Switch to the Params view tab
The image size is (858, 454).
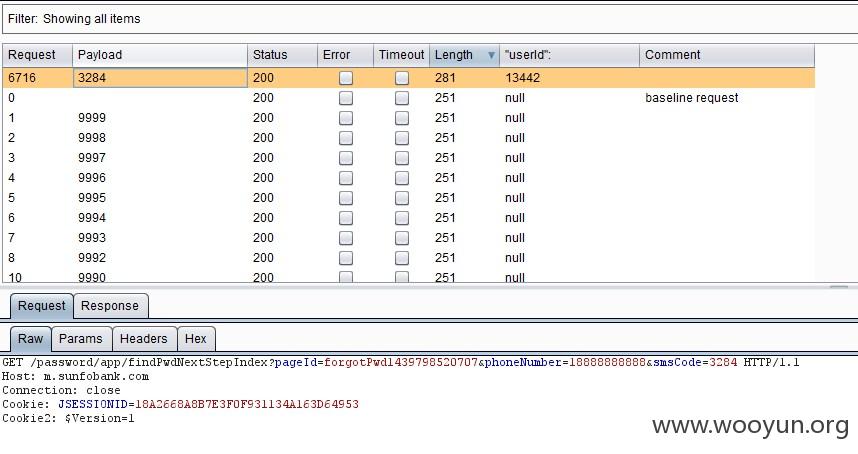click(81, 339)
